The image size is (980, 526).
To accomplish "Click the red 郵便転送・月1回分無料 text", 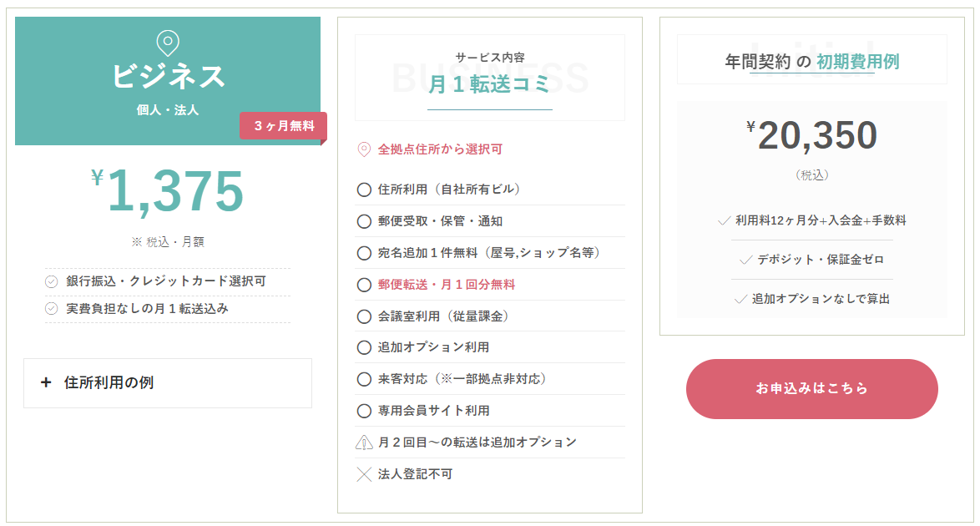I will [x=447, y=285].
